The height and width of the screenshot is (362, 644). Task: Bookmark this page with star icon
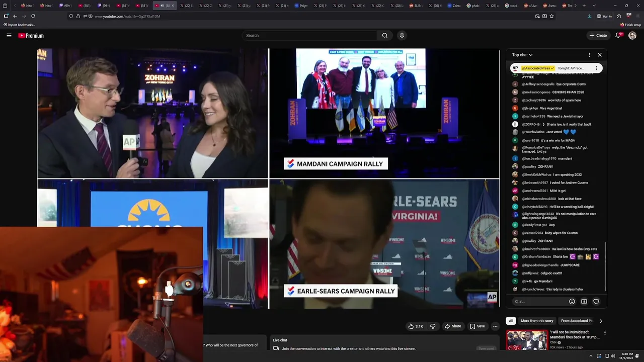point(552,16)
